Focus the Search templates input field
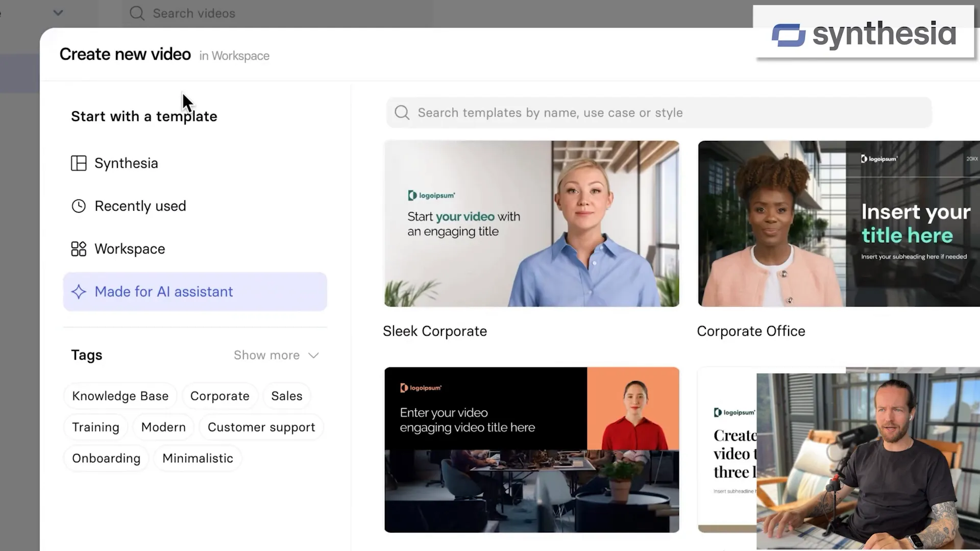Screen dimensions: 980x551 (x=659, y=113)
